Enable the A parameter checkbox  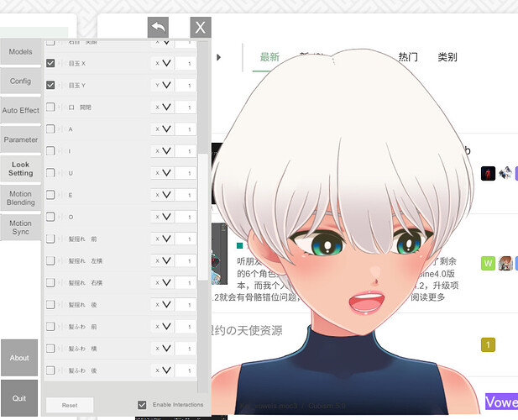(x=50, y=129)
